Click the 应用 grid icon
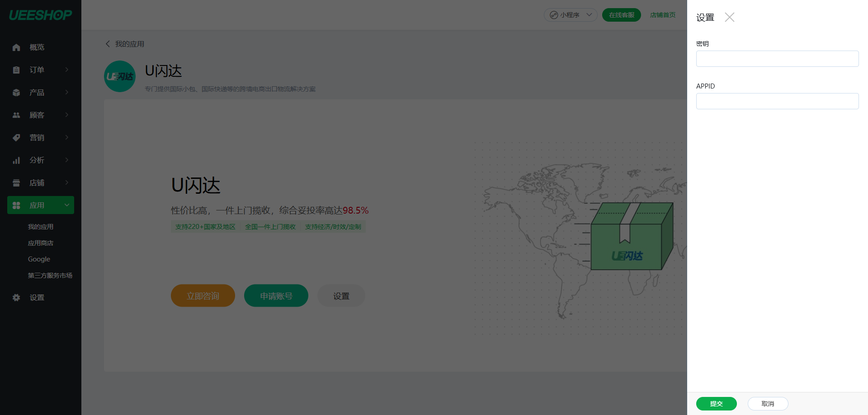Image resolution: width=868 pixels, height=415 pixels. tap(16, 205)
